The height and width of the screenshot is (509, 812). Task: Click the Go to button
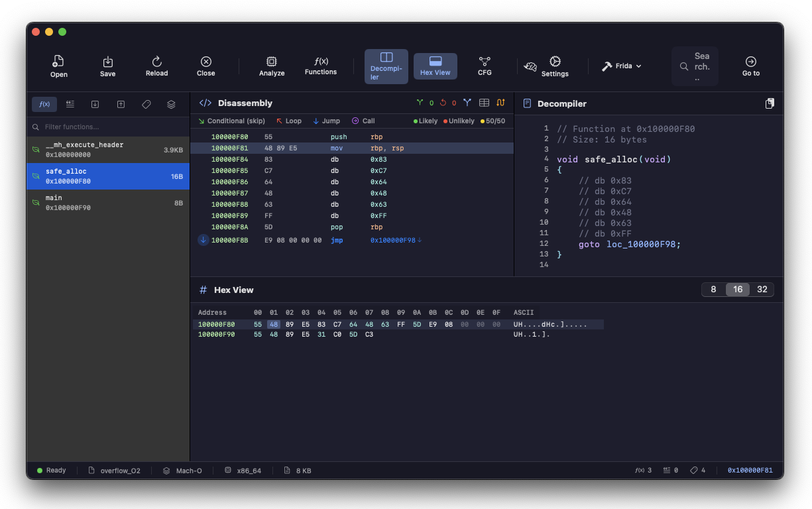[750, 65]
